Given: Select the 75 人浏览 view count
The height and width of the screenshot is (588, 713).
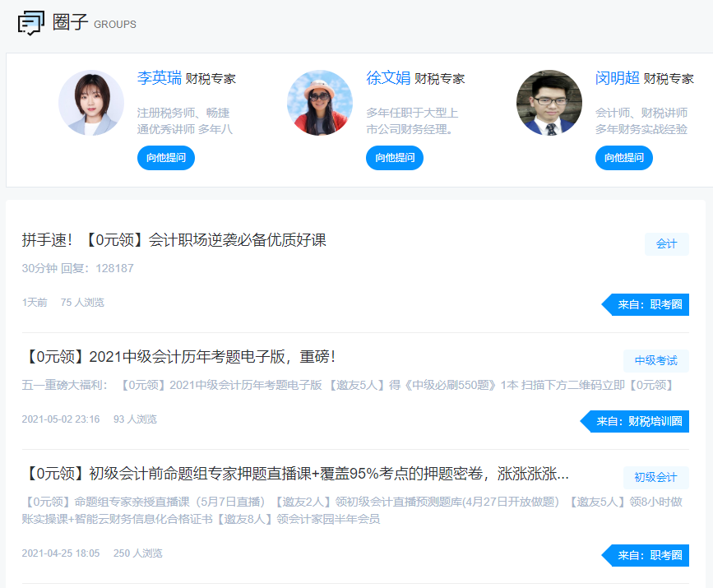Looking at the screenshot, I should [82, 303].
